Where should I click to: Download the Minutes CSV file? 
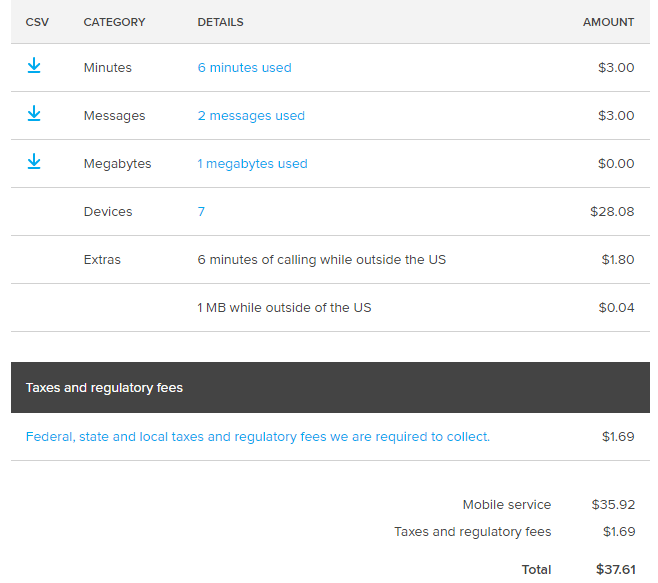(x=34, y=66)
